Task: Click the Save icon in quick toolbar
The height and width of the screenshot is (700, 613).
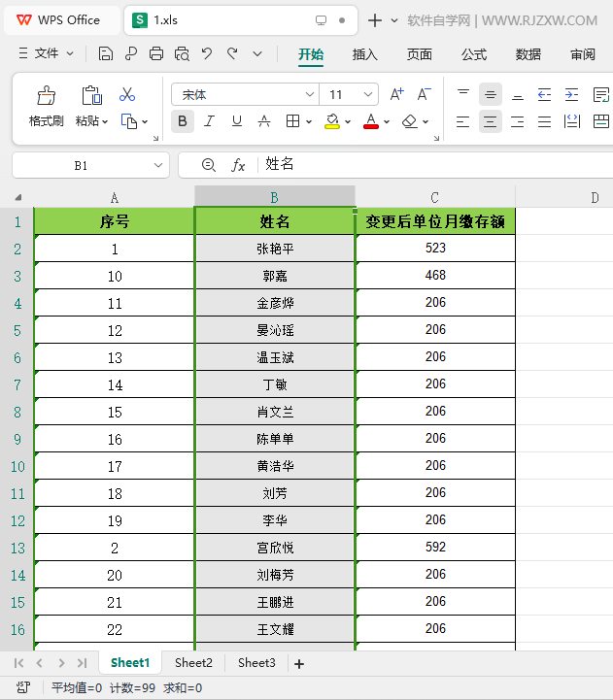Action: click(x=106, y=54)
